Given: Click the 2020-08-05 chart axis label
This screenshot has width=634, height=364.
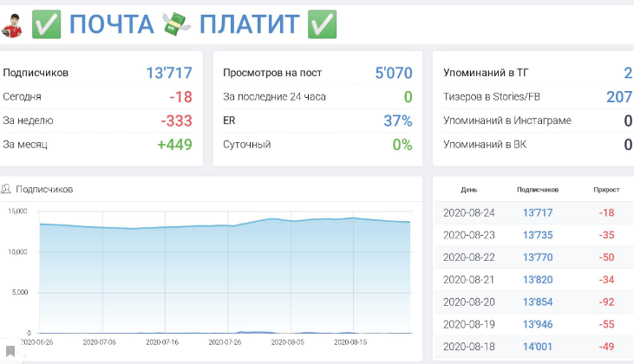Looking at the screenshot, I should (287, 342).
